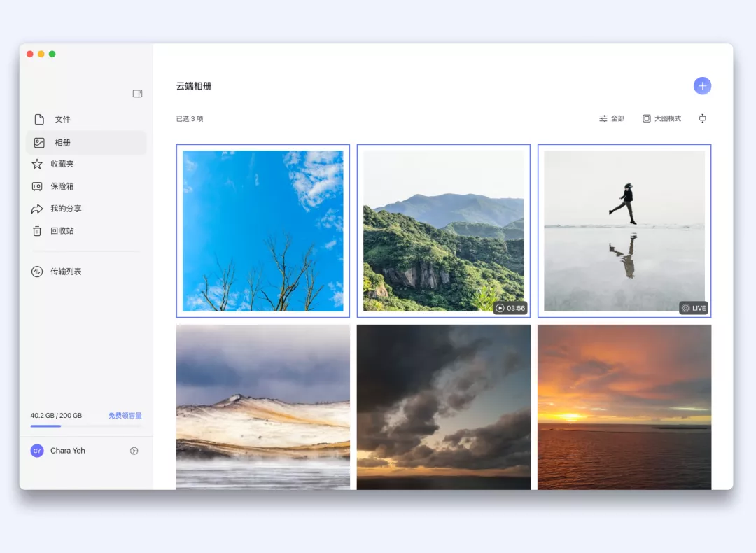Click the file document icon

pos(39,119)
